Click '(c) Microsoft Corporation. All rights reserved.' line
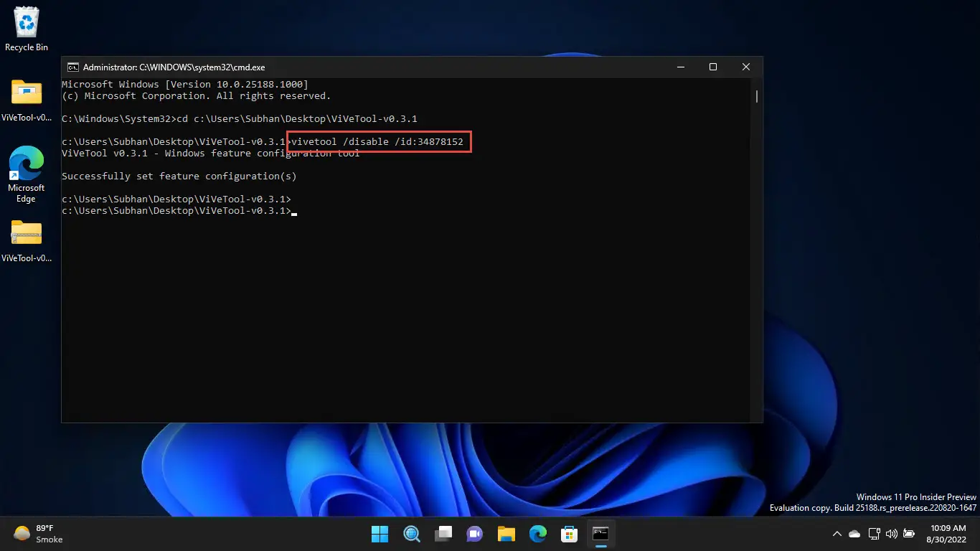Screen dimensions: 980x551 [x=197, y=96]
